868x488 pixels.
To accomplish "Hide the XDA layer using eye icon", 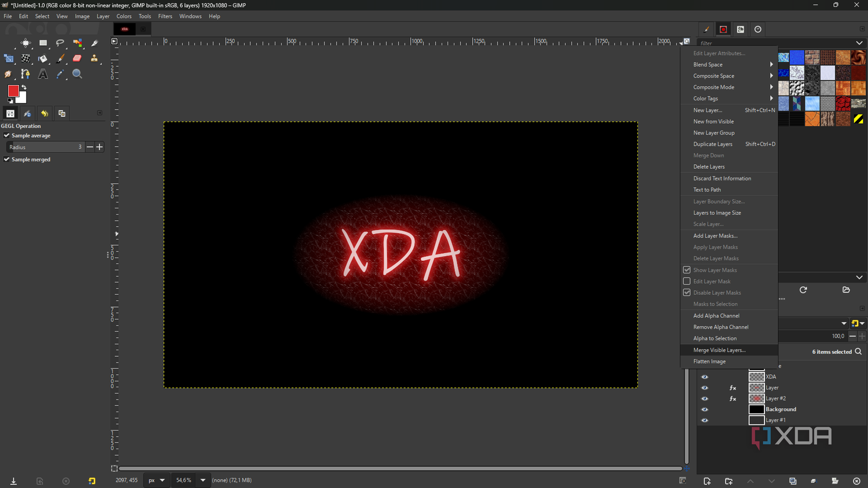I will point(705,377).
